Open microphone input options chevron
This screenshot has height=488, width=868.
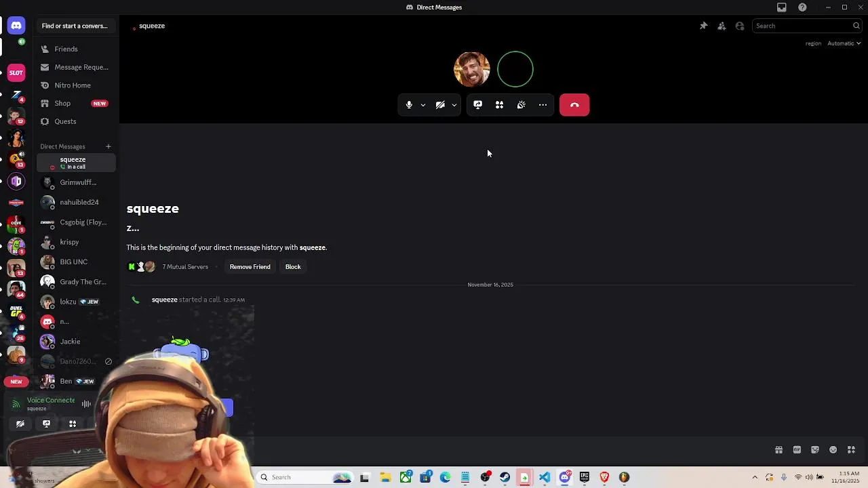tap(423, 105)
